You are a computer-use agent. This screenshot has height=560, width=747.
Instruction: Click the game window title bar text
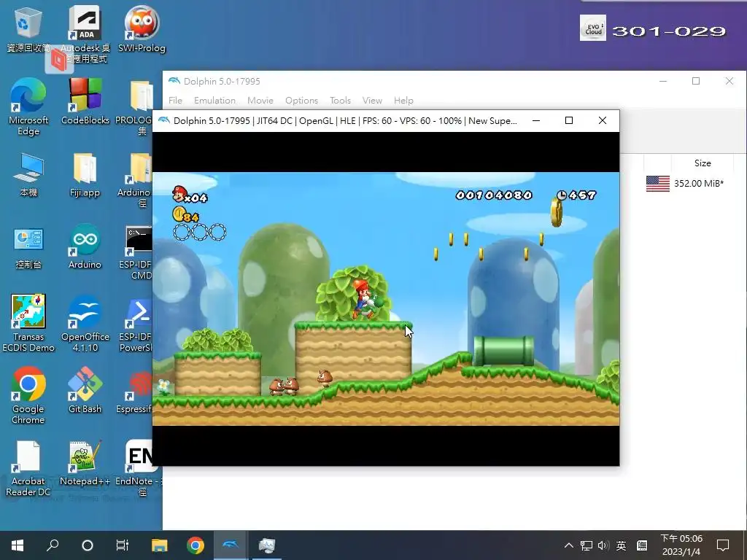click(345, 121)
